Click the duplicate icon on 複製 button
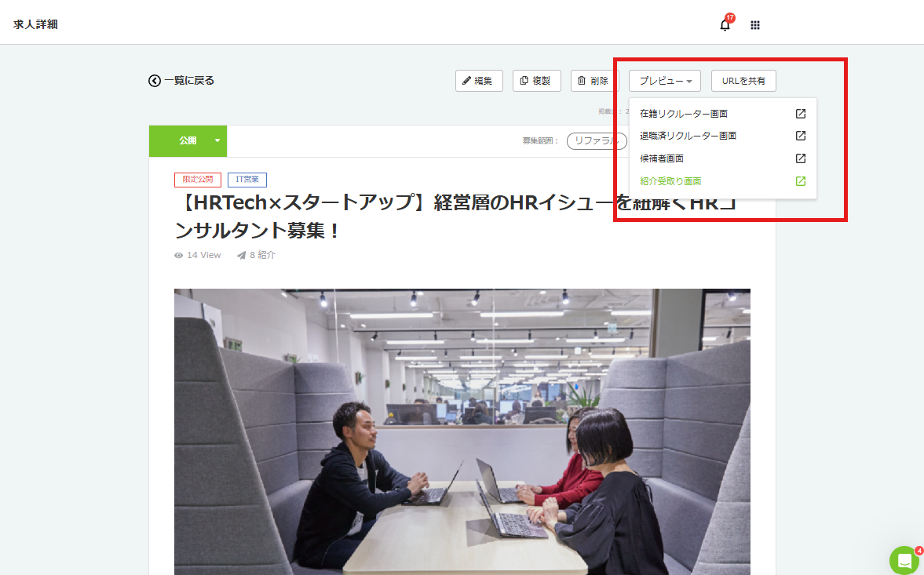This screenshot has width=924, height=575. 524,80
